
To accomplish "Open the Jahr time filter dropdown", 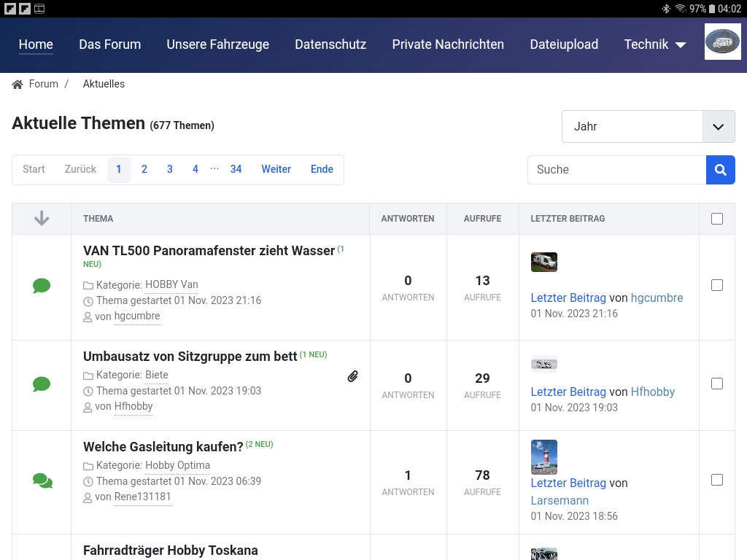I will tap(648, 127).
